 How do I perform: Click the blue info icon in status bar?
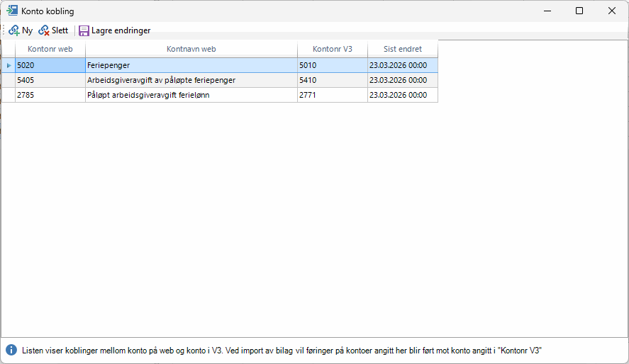pyautogui.click(x=11, y=350)
